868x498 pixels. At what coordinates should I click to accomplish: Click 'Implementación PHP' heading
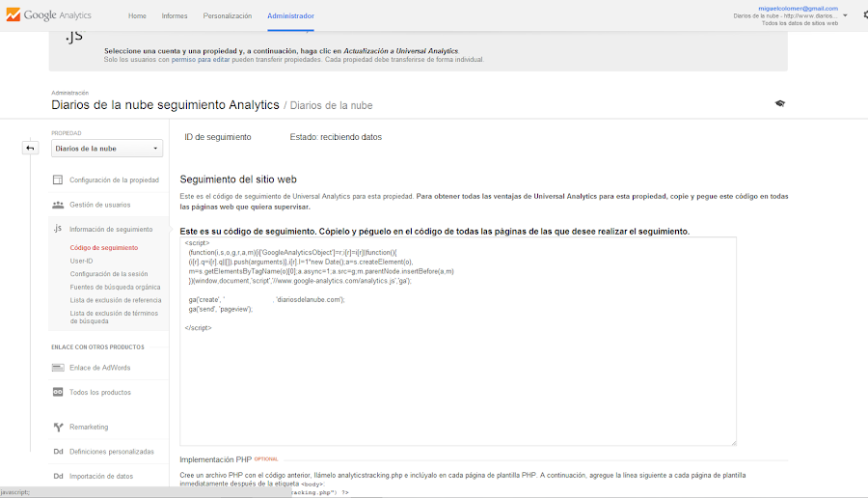[x=215, y=459]
